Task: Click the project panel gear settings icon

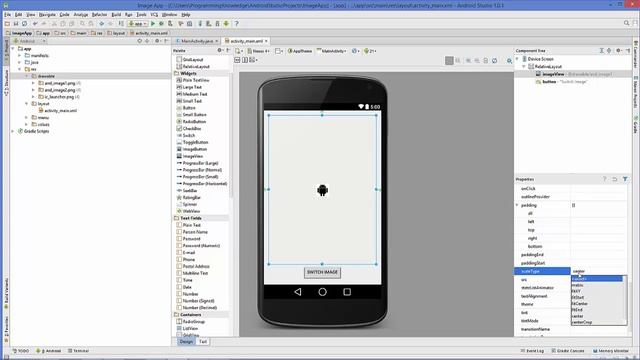Action: tap(157, 41)
